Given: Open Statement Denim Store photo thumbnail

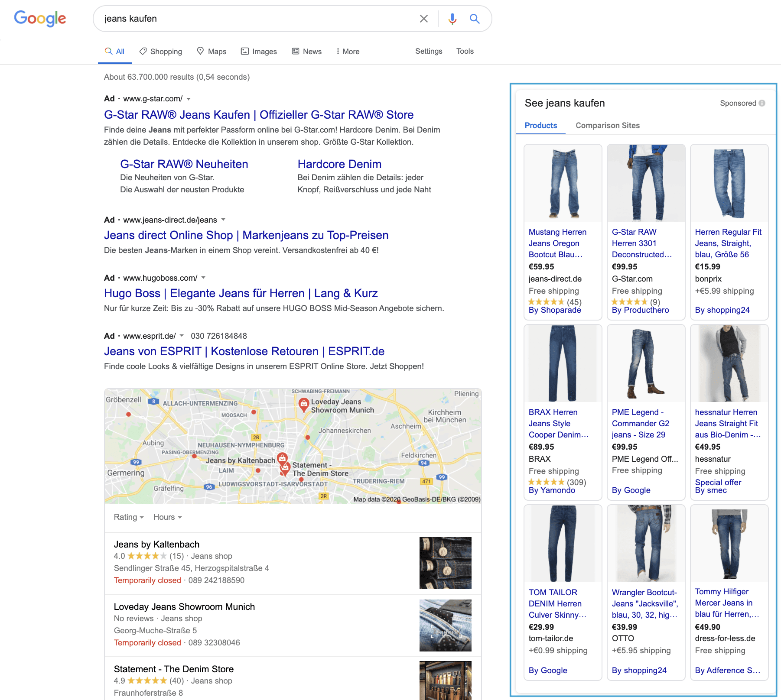Looking at the screenshot, I should 445,681.
